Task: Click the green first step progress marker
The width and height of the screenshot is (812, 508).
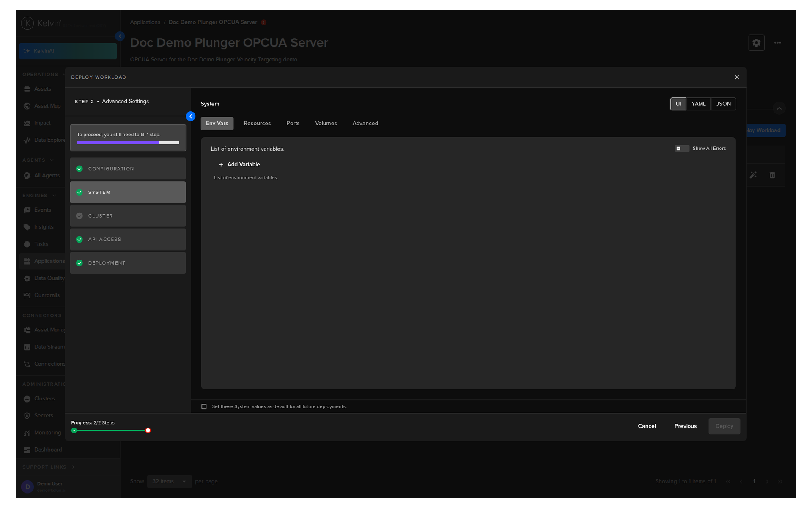Action: pos(74,431)
